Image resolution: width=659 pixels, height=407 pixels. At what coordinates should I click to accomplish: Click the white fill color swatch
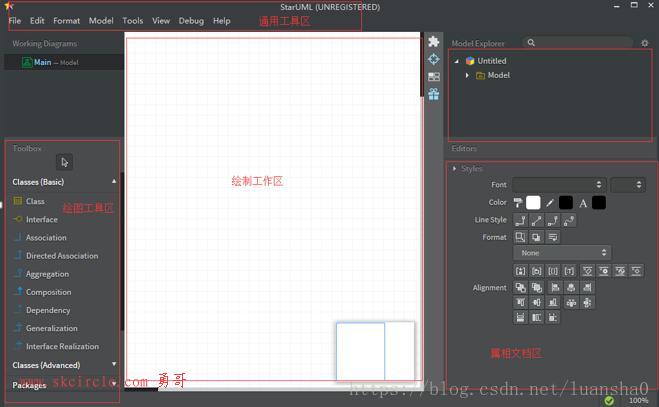point(533,203)
